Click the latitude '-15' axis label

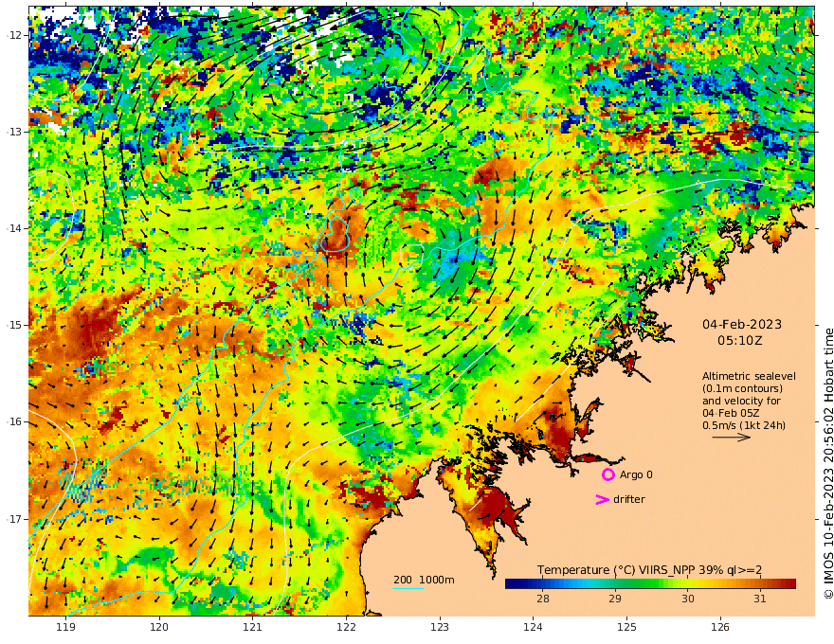15,325
